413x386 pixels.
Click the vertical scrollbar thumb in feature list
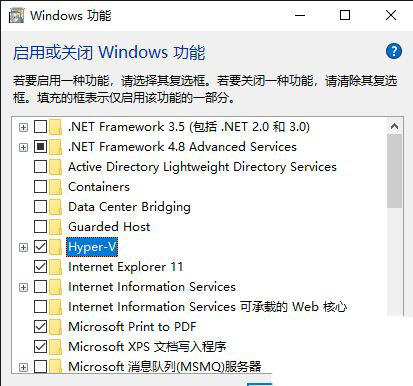point(394,171)
